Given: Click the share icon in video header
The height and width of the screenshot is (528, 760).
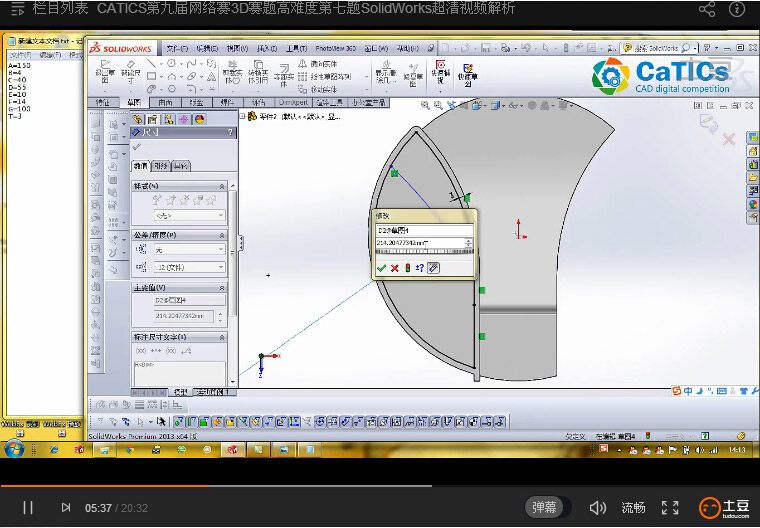Looking at the screenshot, I should tap(707, 9).
